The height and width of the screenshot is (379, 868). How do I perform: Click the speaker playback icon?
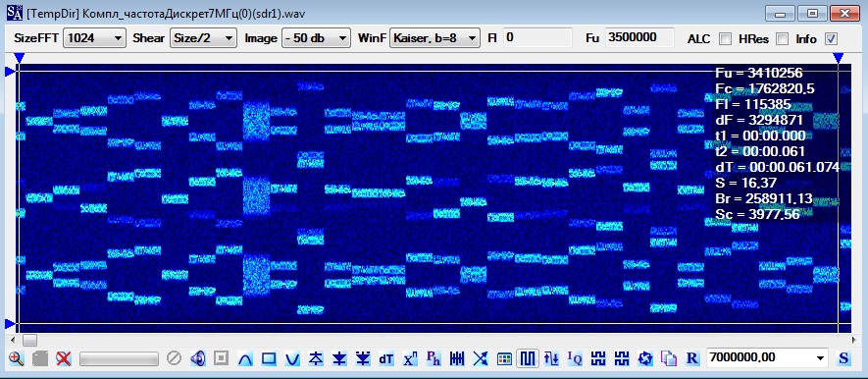pyautogui.click(x=197, y=358)
